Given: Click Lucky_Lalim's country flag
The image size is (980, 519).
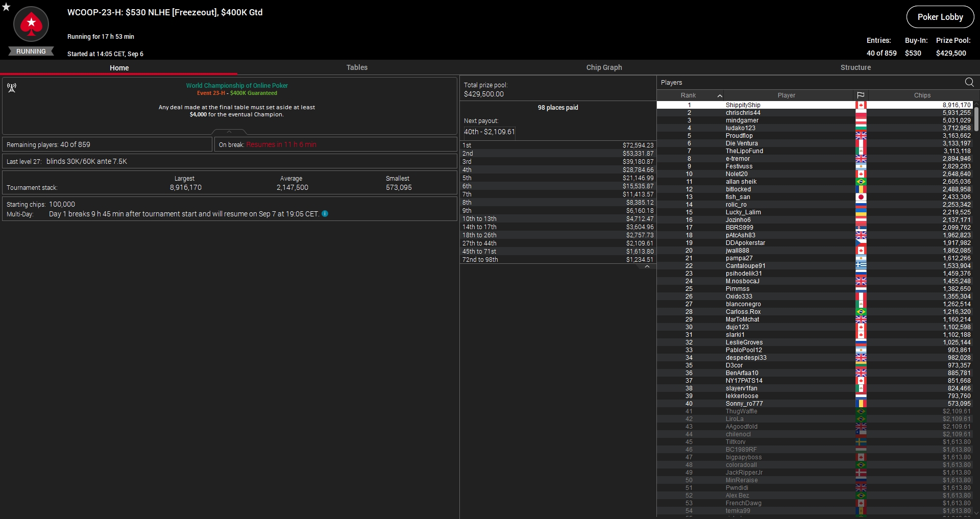Looking at the screenshot, I should (861, 212).
